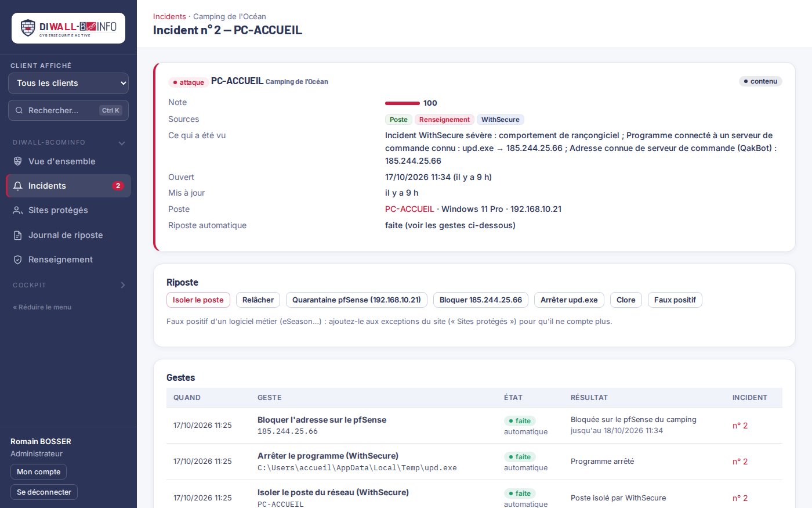Open the PC-ACCUEIL poste link
The image size is (812, 508).
[x=409, y=209]
